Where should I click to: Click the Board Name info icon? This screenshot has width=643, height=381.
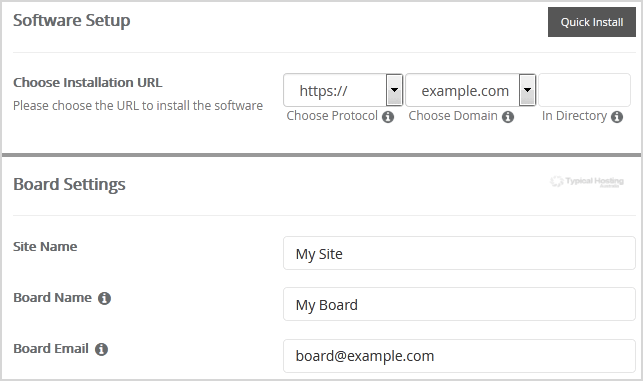point(104,298)
